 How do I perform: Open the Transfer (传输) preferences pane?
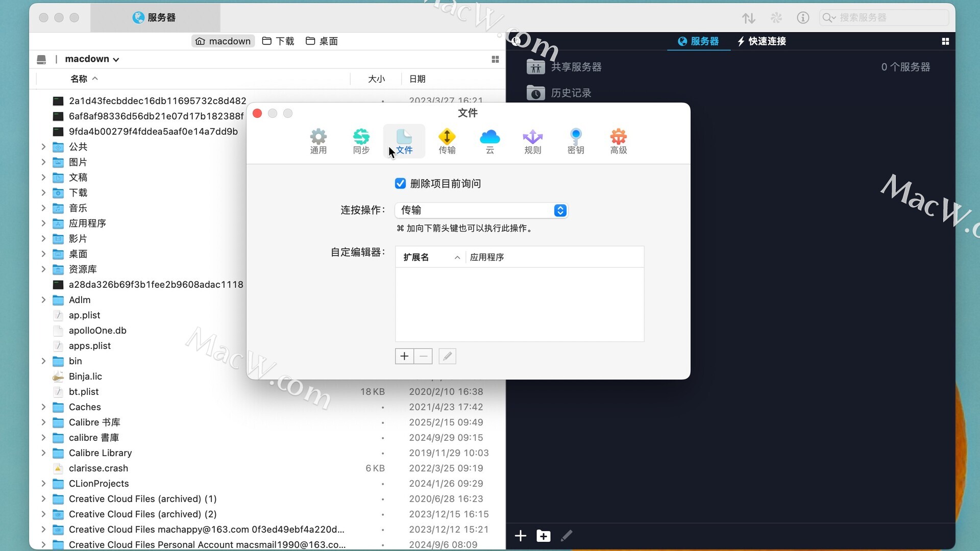pos(447,141)
